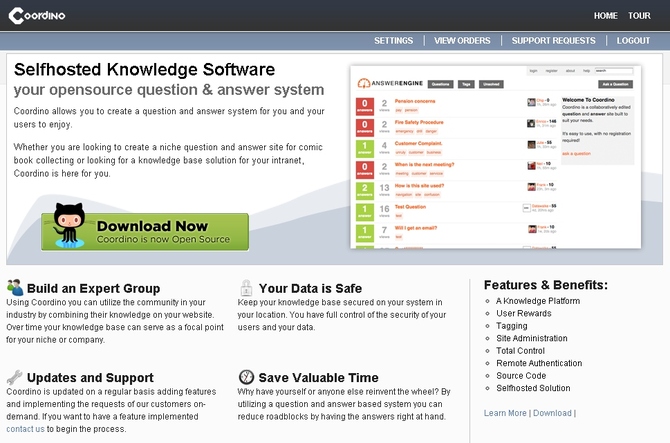
Task: Click the Your Data is Safe heading
Action: click(310, 289)
